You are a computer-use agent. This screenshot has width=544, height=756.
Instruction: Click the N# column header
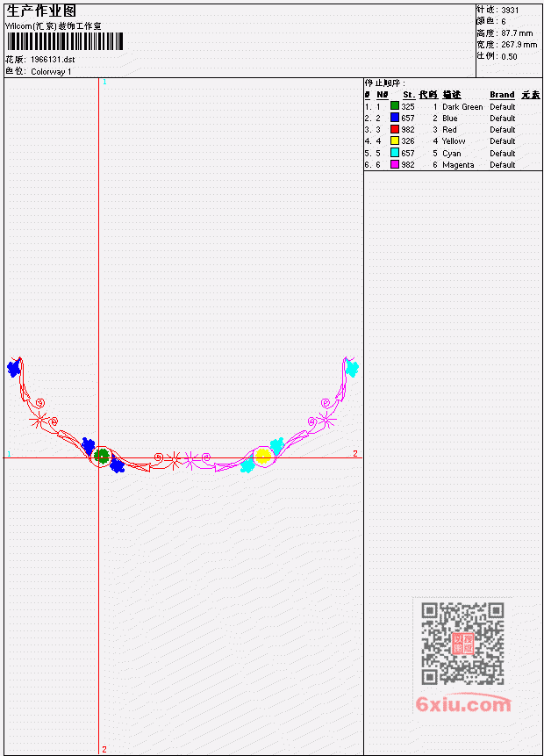pyautogui.click(x=382, y=95)
